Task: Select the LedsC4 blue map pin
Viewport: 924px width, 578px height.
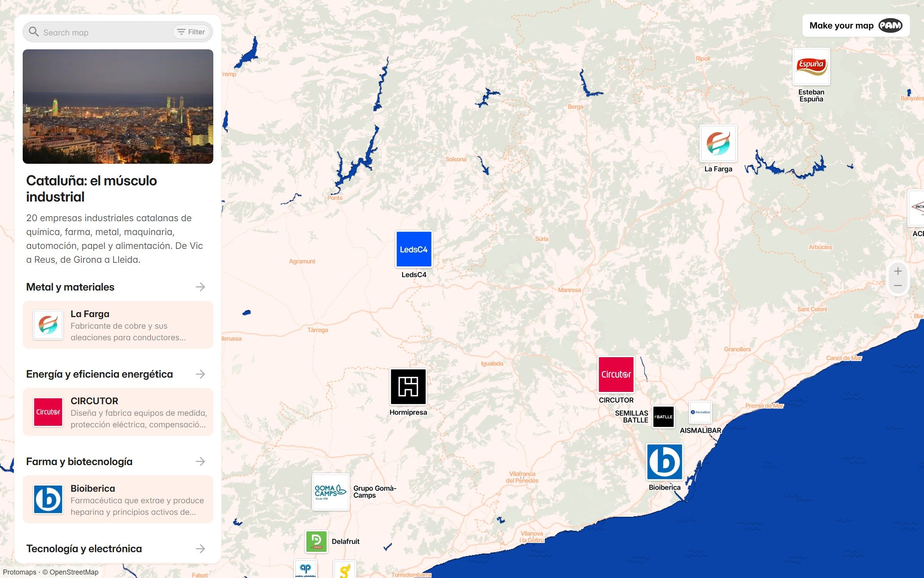Action: (414, 249)
